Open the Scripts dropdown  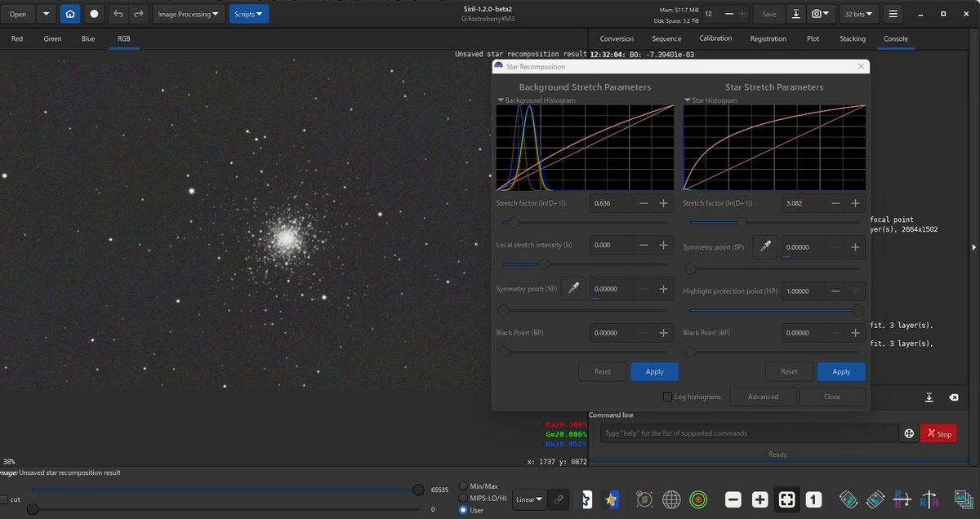click(x=248, y=14)
